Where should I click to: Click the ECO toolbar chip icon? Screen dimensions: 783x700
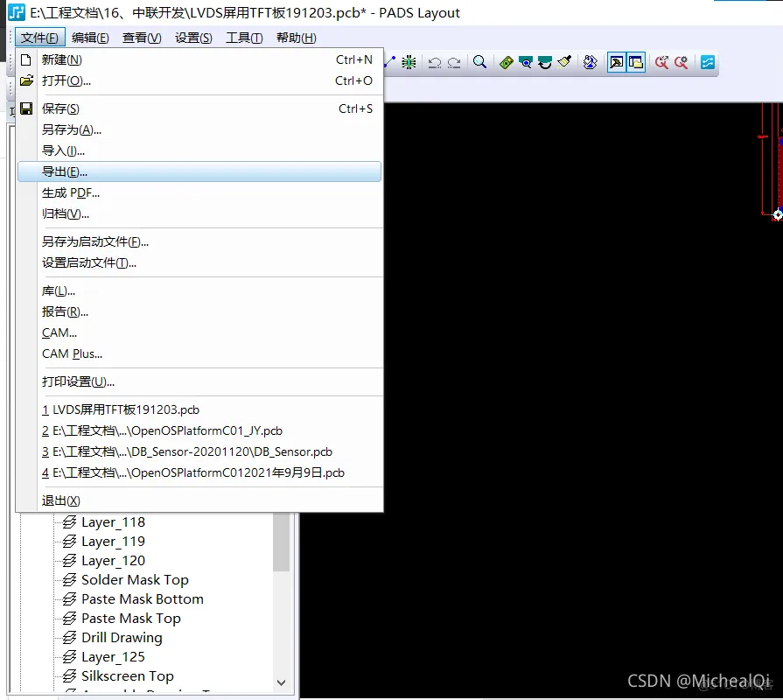click(x=409, y=62)
